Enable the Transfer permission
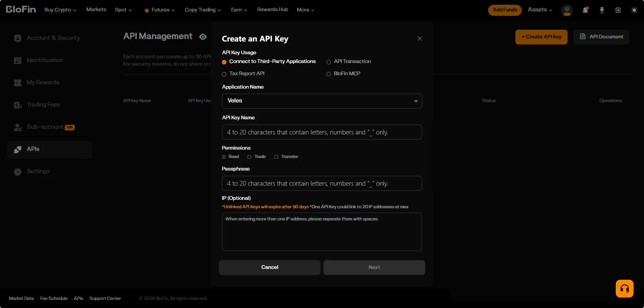 coord(277,157)
